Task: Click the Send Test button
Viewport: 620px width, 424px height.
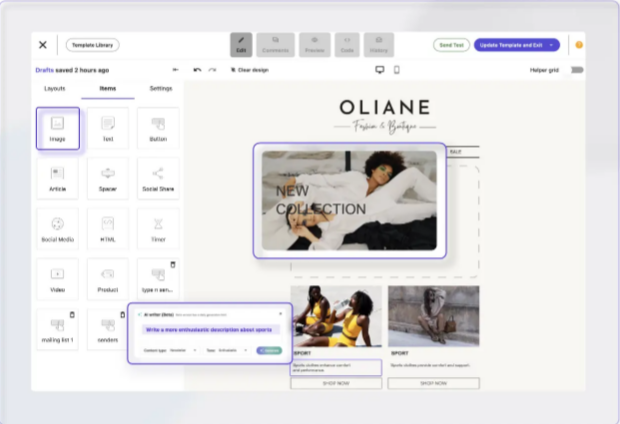Action: (x=451, y=45)
